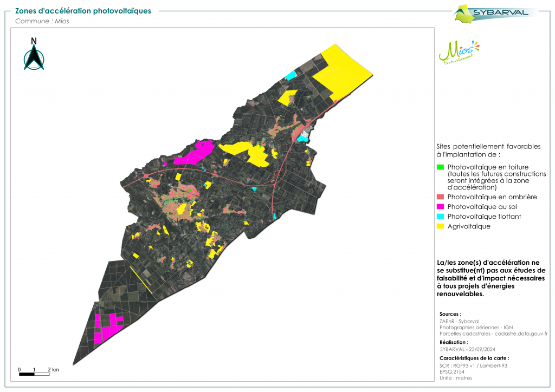Click the 'Photovoltaïque en ombrière' legend label

(x=492, y=197)
